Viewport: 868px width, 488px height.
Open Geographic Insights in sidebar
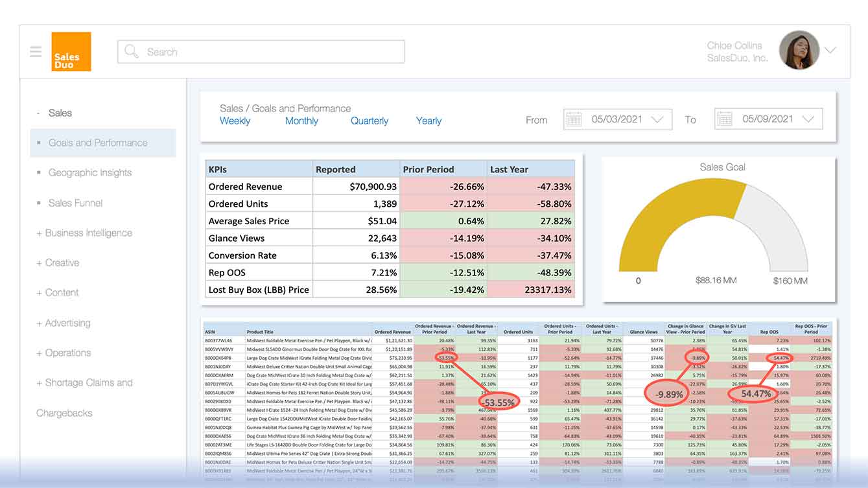click(90, 172)
